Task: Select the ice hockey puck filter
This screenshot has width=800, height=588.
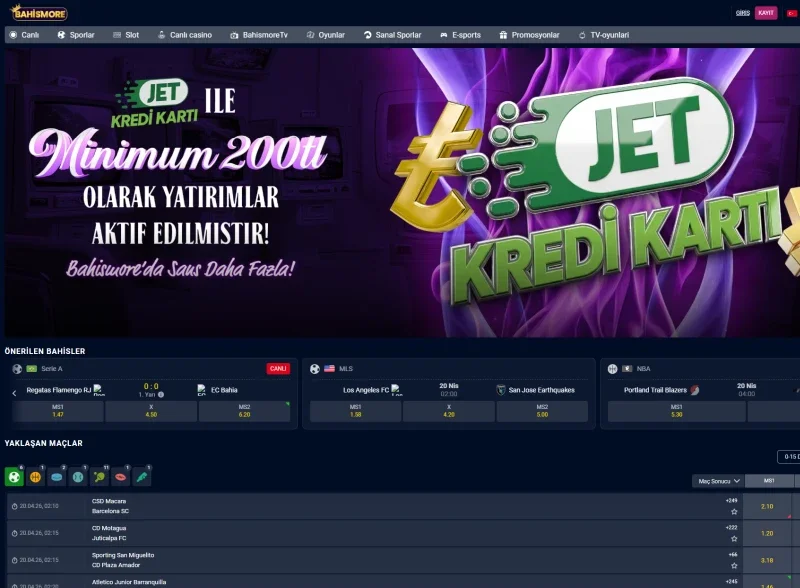Action: [x=57, y=477]
